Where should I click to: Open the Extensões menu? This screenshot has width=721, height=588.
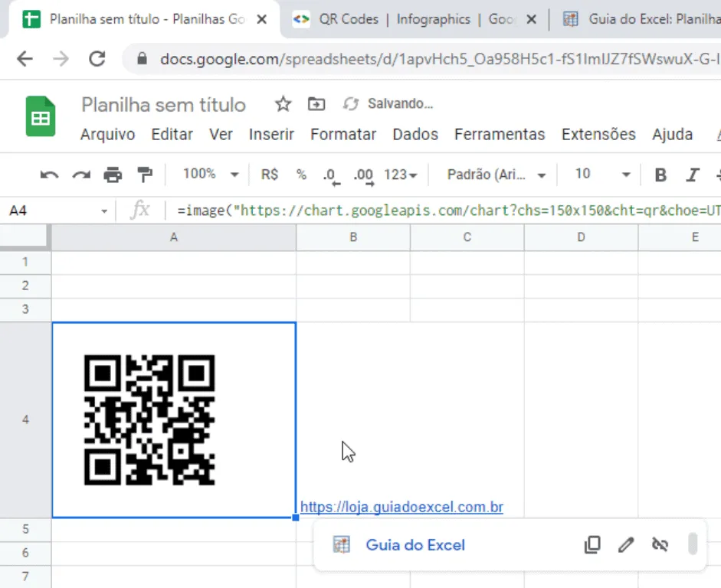pos(598,135)
